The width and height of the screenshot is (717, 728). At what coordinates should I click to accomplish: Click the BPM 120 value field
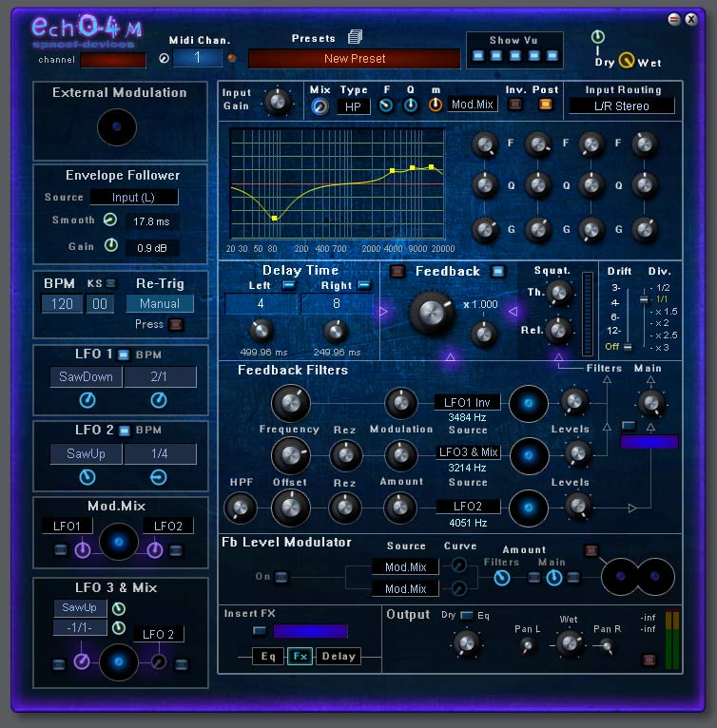click(62, 304)
